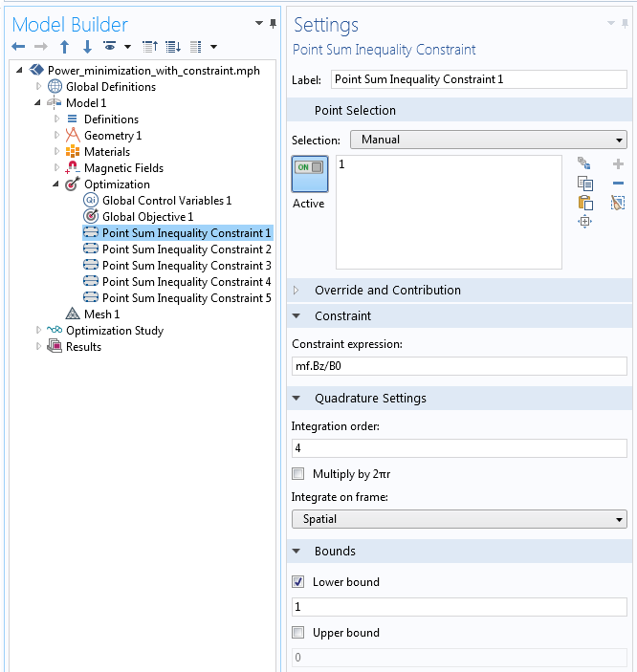Select Global Definitions globe icon

[x=55, y=86]
